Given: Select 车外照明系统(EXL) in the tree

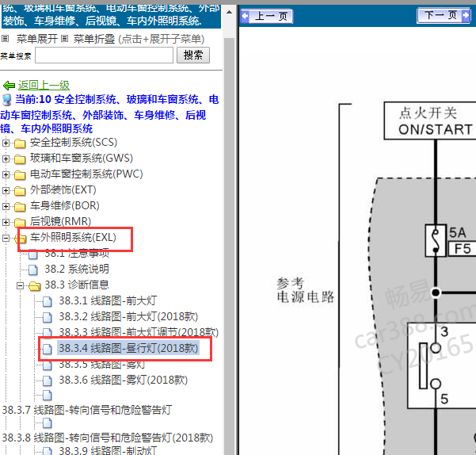Looking at the screenshot, I should point(73,237).
